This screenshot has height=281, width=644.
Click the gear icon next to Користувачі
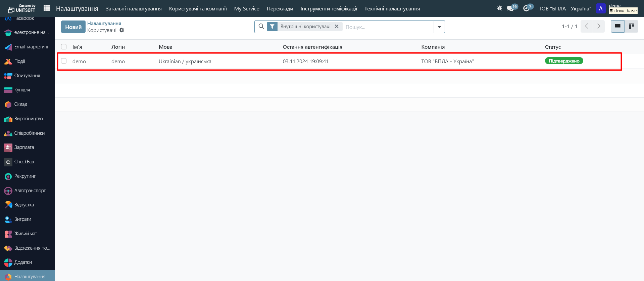[122, 30]
